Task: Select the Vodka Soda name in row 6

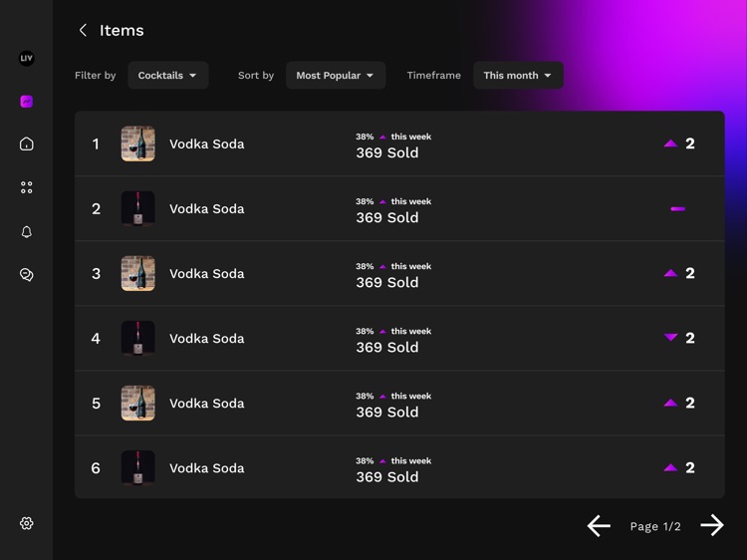Action: point(207,468)
